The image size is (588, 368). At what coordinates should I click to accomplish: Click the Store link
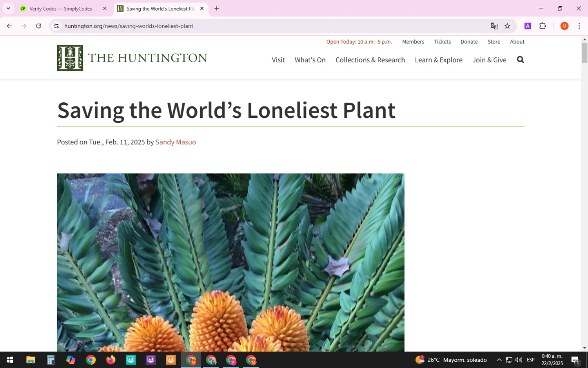point(494,42)
